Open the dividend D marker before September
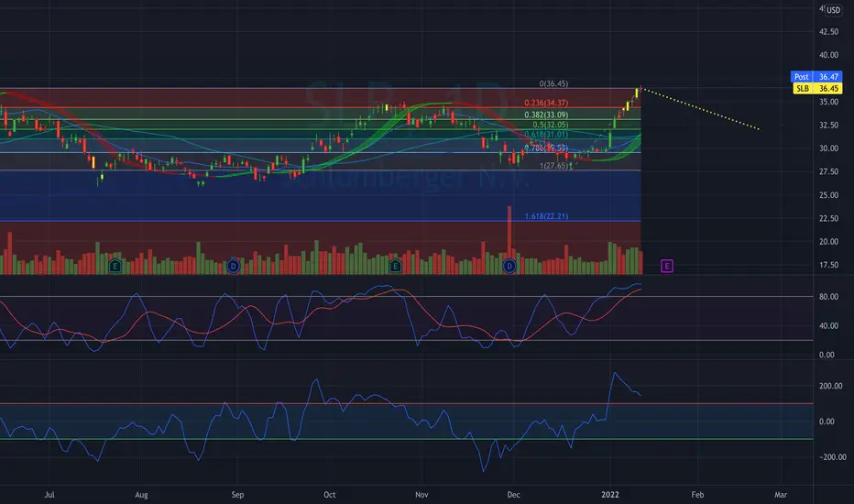This screenshot has height=504, width=854. point(233,266)
